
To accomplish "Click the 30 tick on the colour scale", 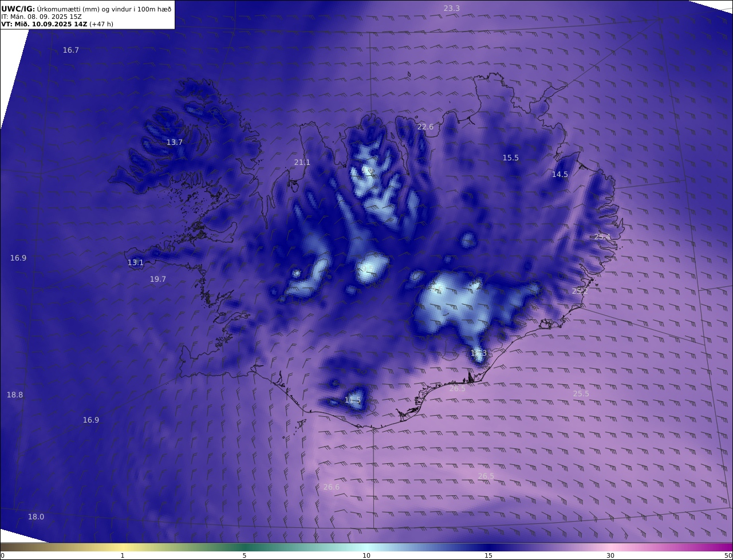I will pos(610,555).
